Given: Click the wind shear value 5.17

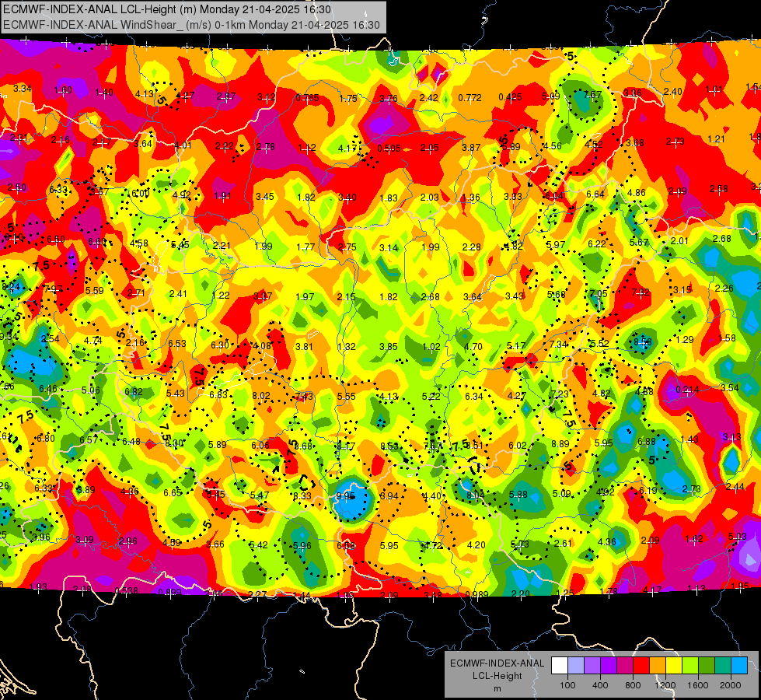Looking at the screenshot, I should coord(516,346).
